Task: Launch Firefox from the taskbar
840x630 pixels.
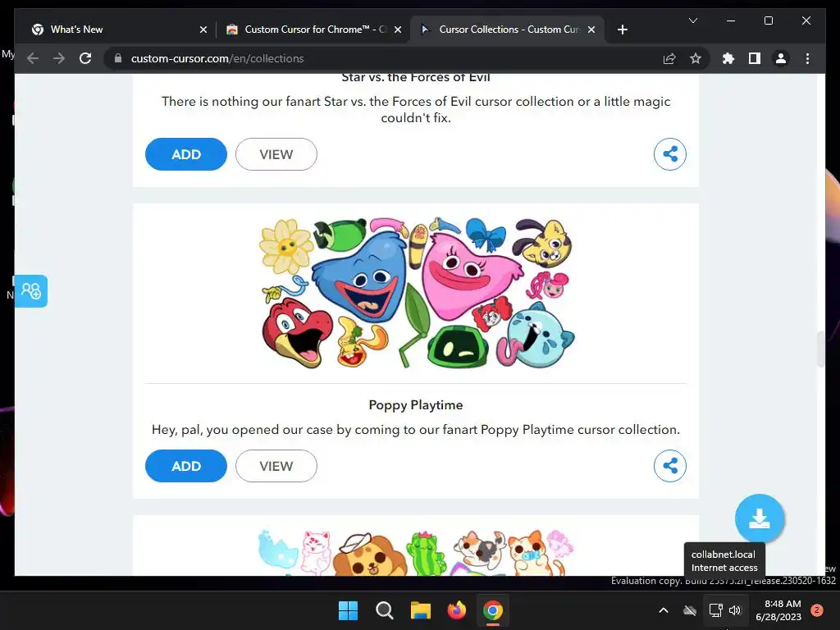Action: 456,610
